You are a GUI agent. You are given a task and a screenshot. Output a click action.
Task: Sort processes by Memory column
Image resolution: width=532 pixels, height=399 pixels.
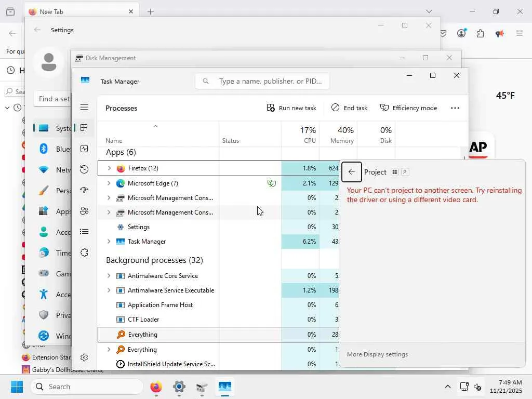(x=338, y=135)
